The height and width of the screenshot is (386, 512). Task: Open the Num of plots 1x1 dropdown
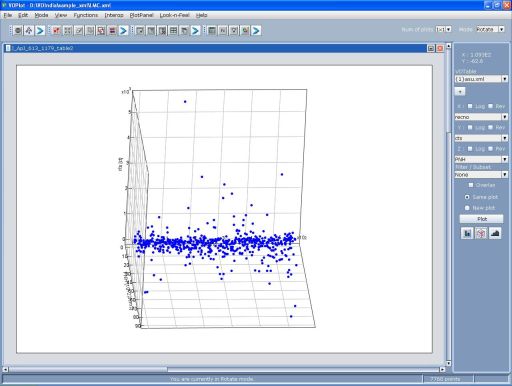[443, 29]
